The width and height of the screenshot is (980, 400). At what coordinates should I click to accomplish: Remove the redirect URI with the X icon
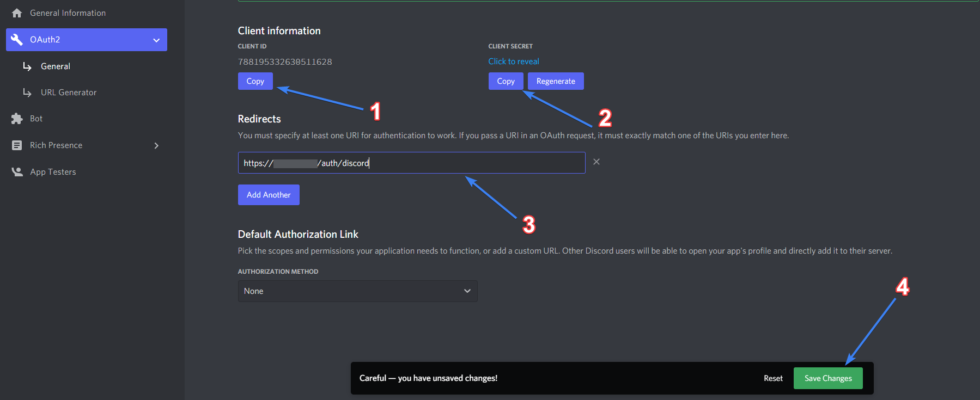[596, 162]
